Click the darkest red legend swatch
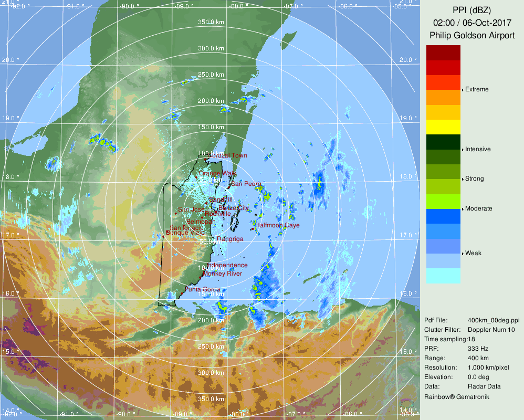Viewport: 524px width, 420px height. (x=443, y=53)
